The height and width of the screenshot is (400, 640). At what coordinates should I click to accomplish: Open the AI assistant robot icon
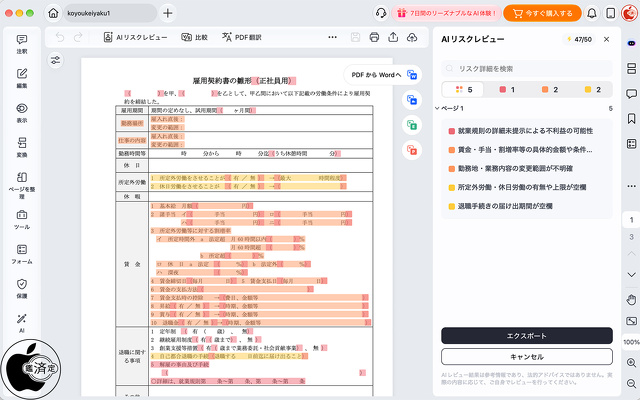[631, 43]
